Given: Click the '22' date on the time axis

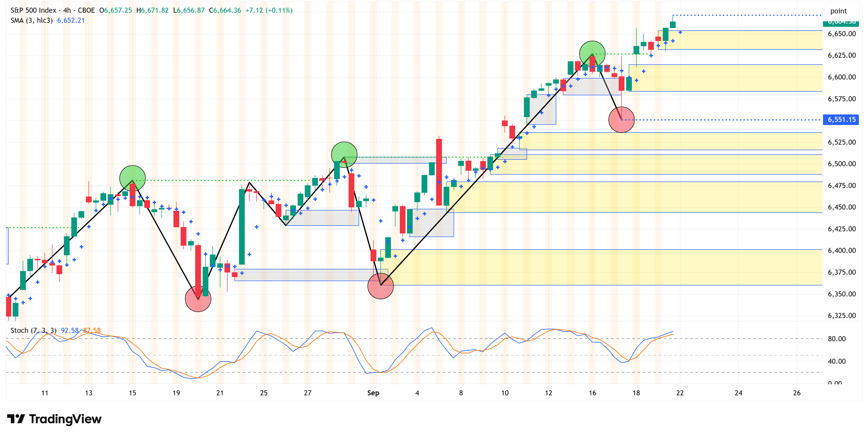Looking at the screenshot, I should [680, 393].
